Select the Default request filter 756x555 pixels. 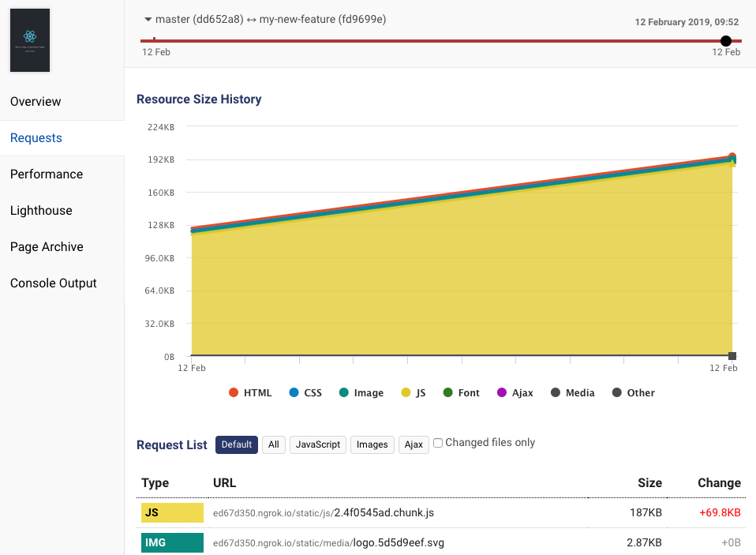pyautogui.click(x=237, y=444)
